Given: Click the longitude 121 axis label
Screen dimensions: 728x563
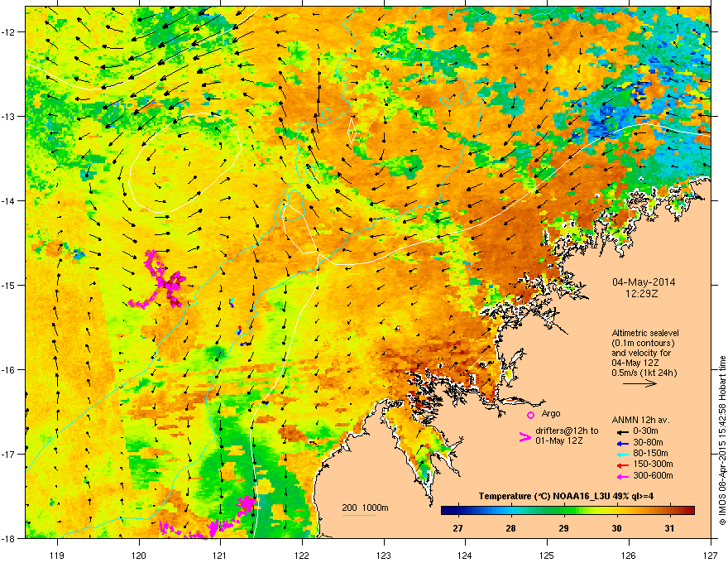Looking at the screenshot, I should (220, 555).
